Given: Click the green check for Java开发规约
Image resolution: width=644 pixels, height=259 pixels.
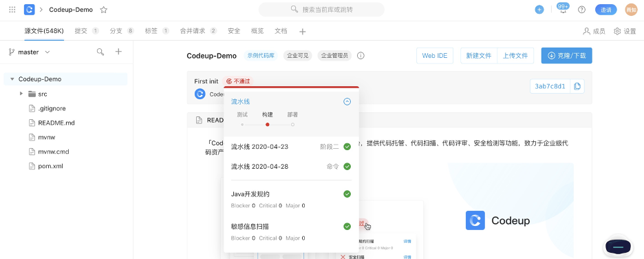Looking at the screenshot, I should (347, 194).
